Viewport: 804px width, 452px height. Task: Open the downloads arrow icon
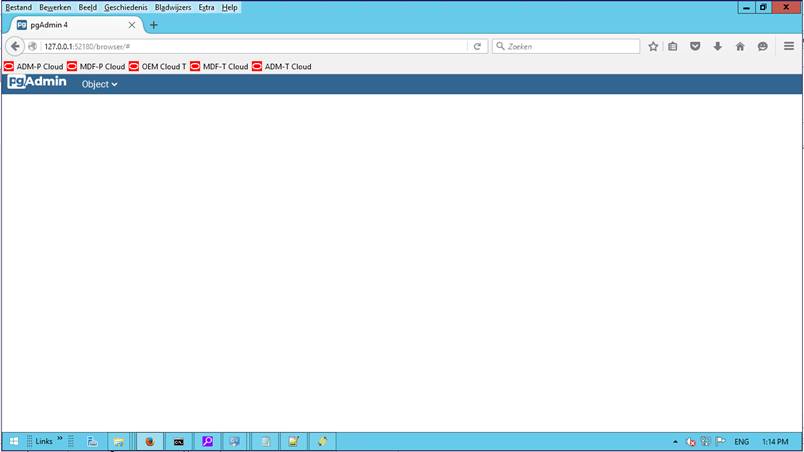coord(717,46)
